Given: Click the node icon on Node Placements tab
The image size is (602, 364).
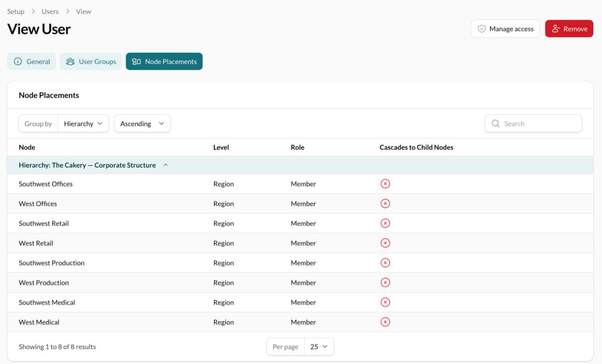Looking at the screenshot, I should pyautogui.click(x=136, y=61).
